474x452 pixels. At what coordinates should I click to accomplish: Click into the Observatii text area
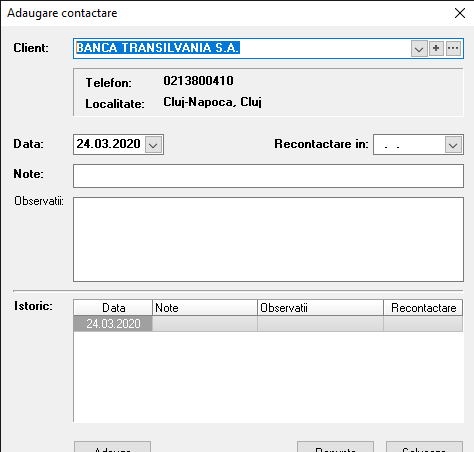[268, 239]
